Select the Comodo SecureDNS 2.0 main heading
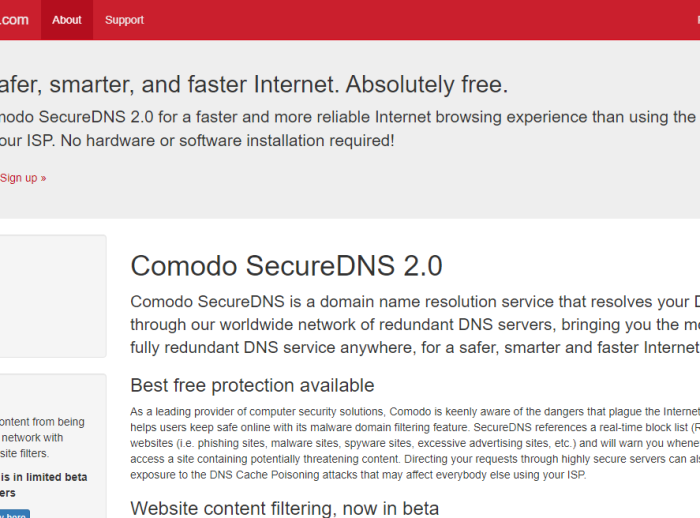 (286, 266)
